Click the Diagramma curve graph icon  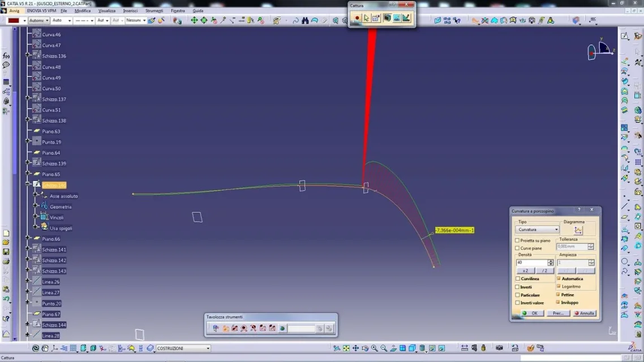(578, 230)
